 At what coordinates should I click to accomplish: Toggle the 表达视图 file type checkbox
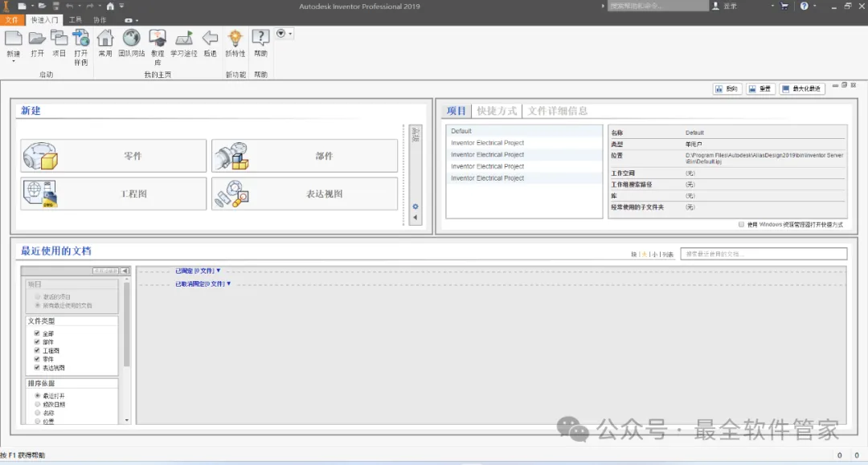[x=37, y=367]
